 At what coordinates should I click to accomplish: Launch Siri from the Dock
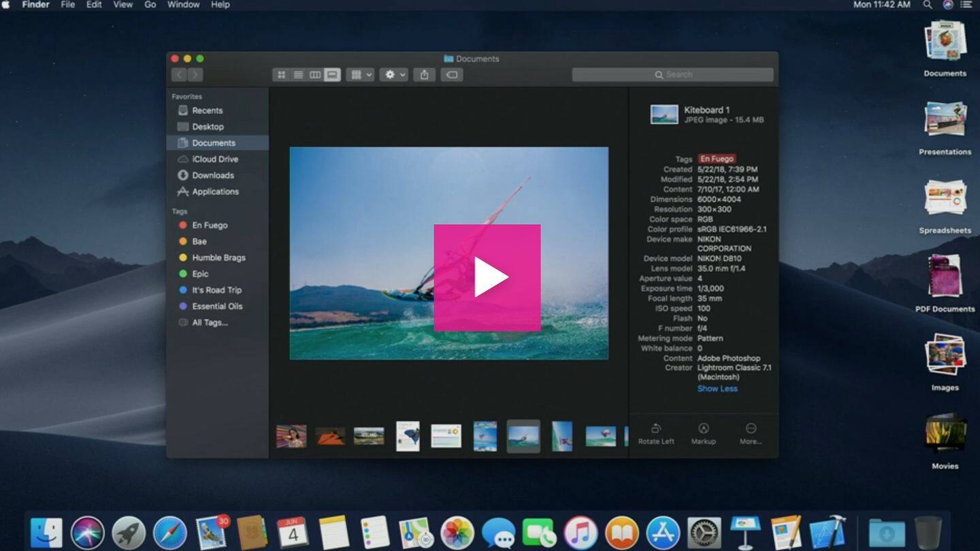88,533
